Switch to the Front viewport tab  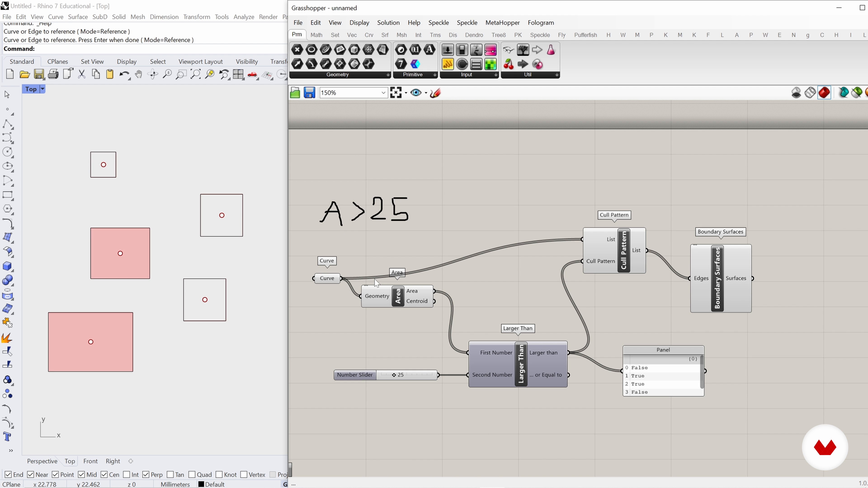pyautogui.click(x=90, y=461)
